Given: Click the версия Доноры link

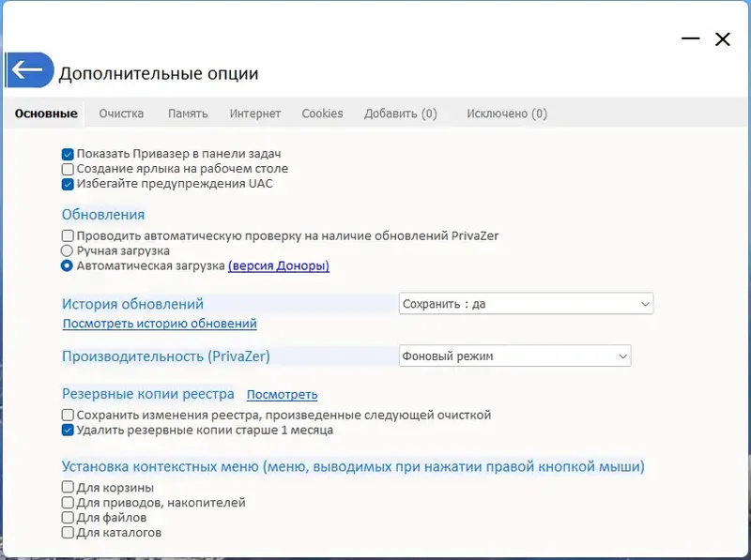Looking at the screenshot, I should point(279,266).
